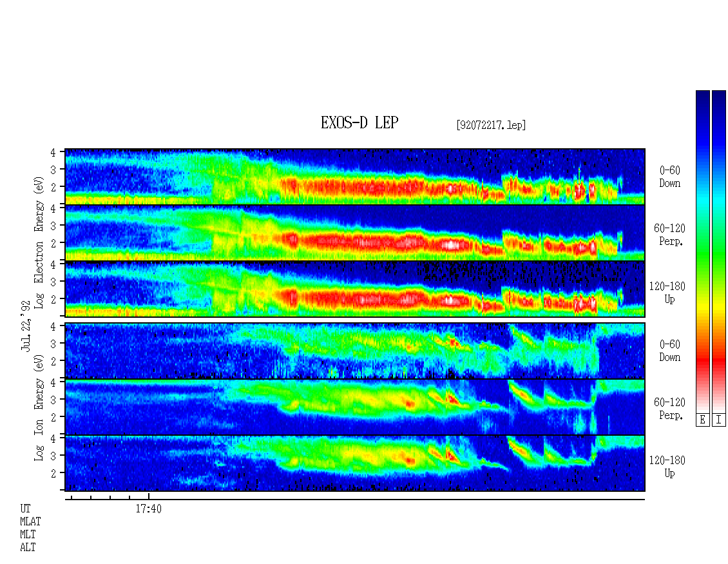Click the boxed E label under color bar
The height and width of the screenshot is (564, 728).
point(702,420)
